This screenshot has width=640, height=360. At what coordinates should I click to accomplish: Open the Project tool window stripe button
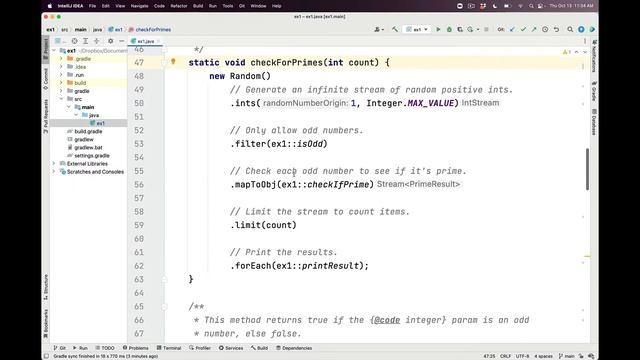[x=45, y=48]
